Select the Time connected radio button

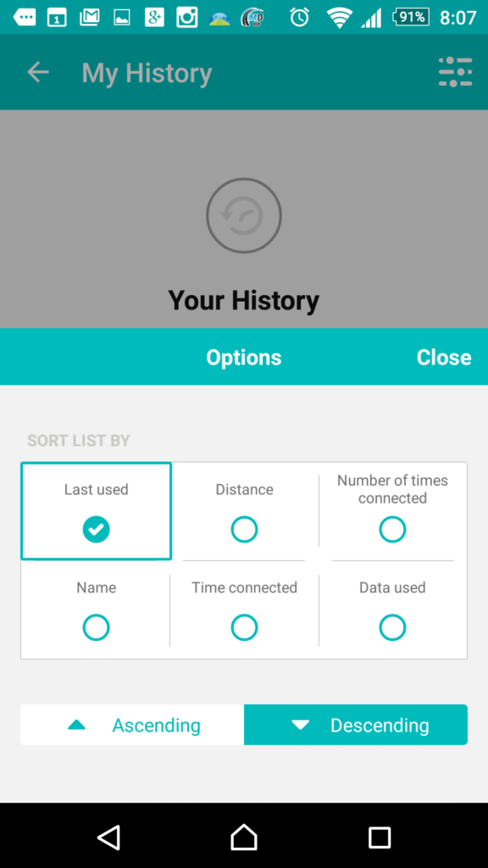point(244,628)
